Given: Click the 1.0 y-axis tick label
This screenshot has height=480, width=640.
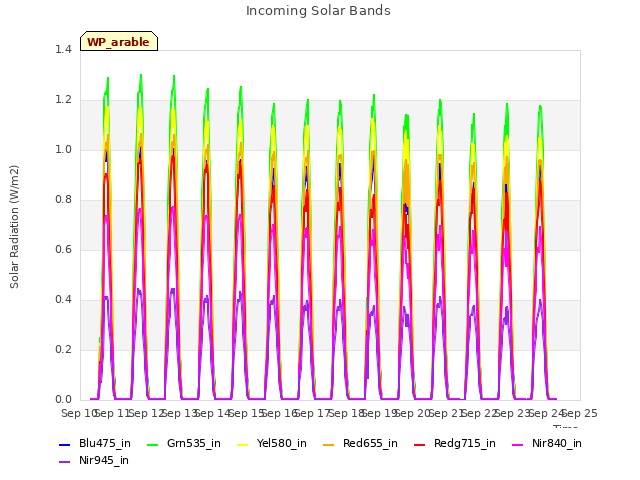Looking at the screenshot, I should [x=63, y=150].
